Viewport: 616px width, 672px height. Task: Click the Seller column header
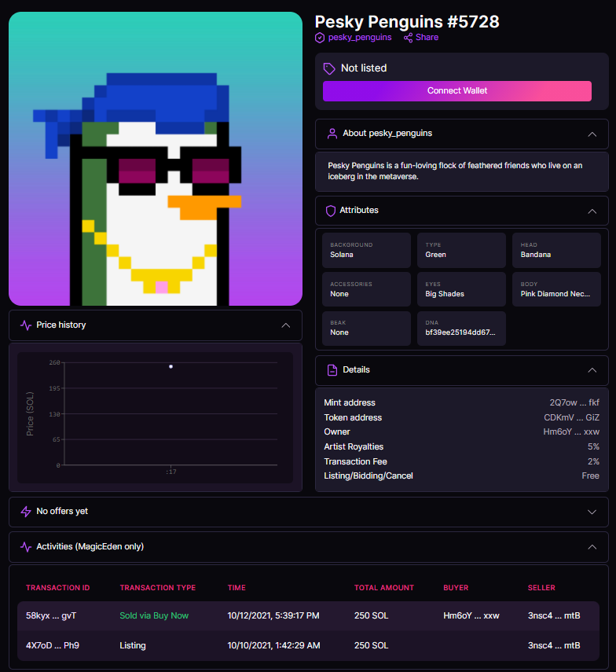tap(541, 588)
